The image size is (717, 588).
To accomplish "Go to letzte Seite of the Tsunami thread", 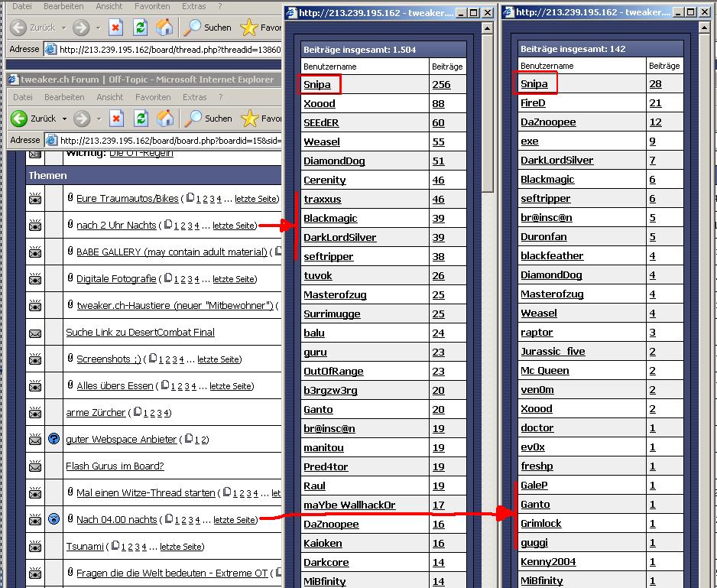I will click(181, 547).
